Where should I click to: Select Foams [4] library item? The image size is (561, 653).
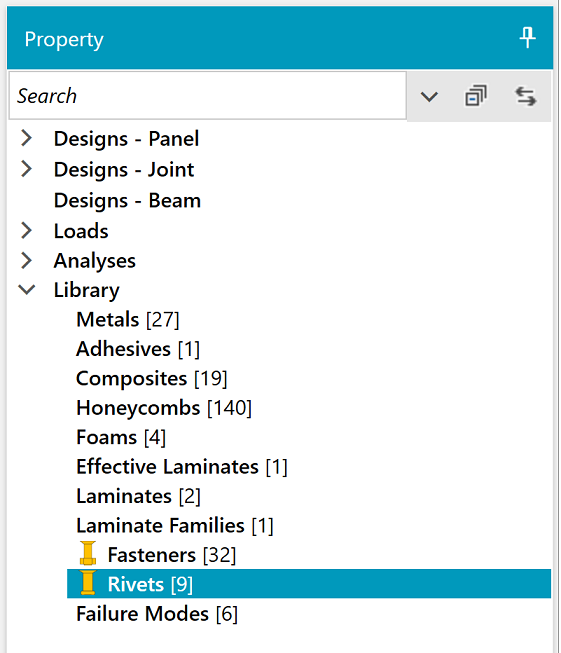[121, 437]
